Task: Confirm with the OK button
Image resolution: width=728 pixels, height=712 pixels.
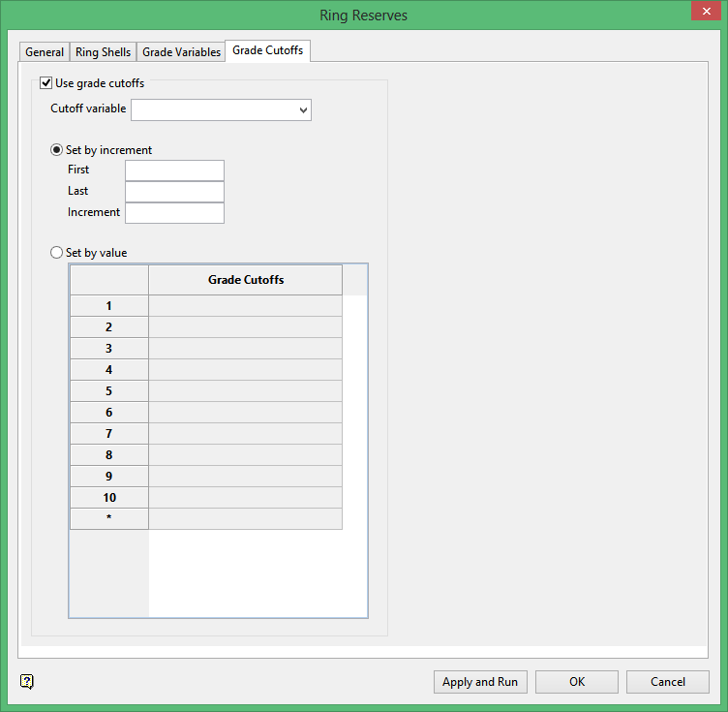Action: pyautogui.click(x=577, y=682)
